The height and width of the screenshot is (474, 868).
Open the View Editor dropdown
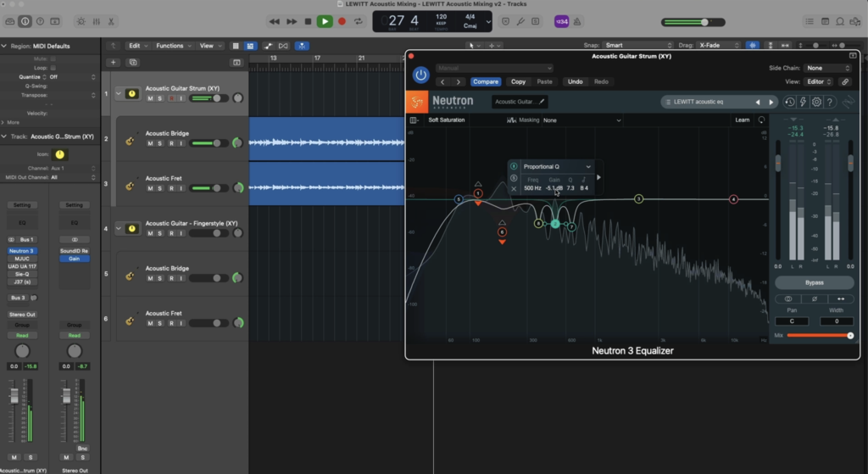pos(819,82)
